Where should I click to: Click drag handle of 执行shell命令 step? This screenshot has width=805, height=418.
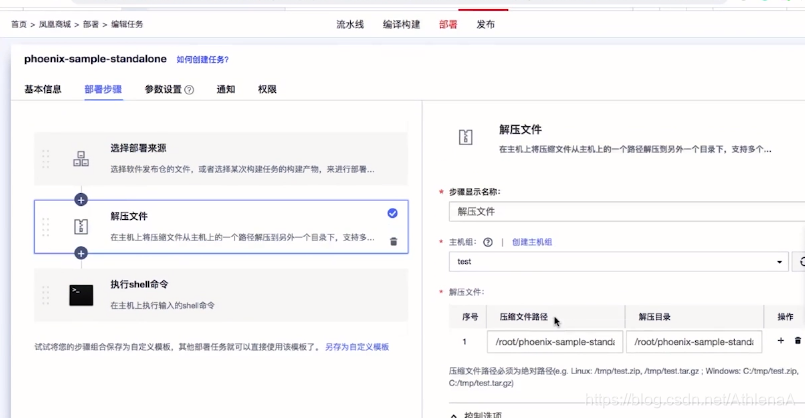pos(45,295)
